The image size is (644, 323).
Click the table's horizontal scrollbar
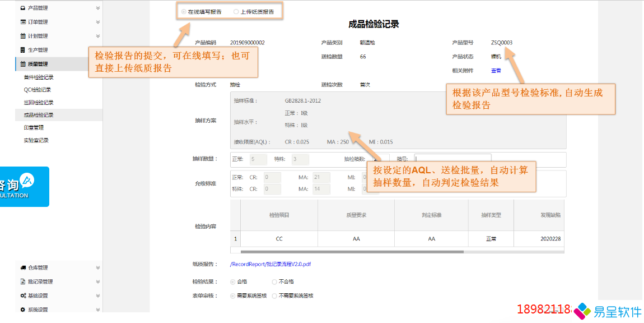(x=352, y=251)
